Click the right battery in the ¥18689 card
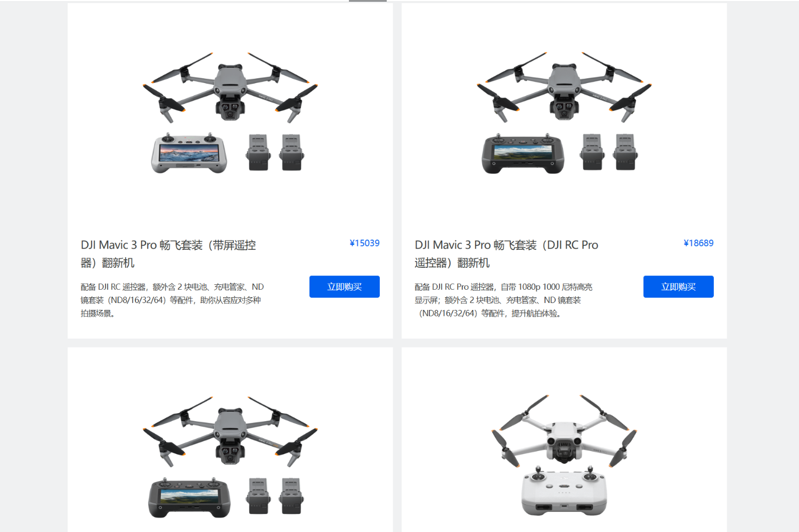The image size is (799, 532). 625,152
